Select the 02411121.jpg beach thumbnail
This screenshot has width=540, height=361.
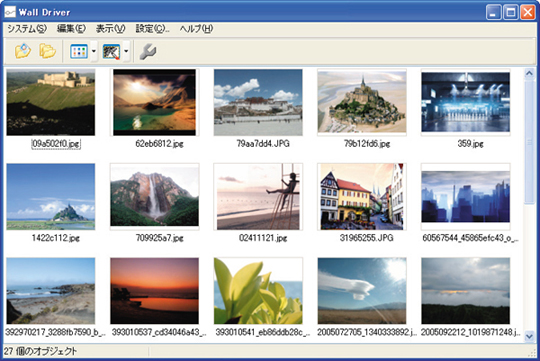258,197
